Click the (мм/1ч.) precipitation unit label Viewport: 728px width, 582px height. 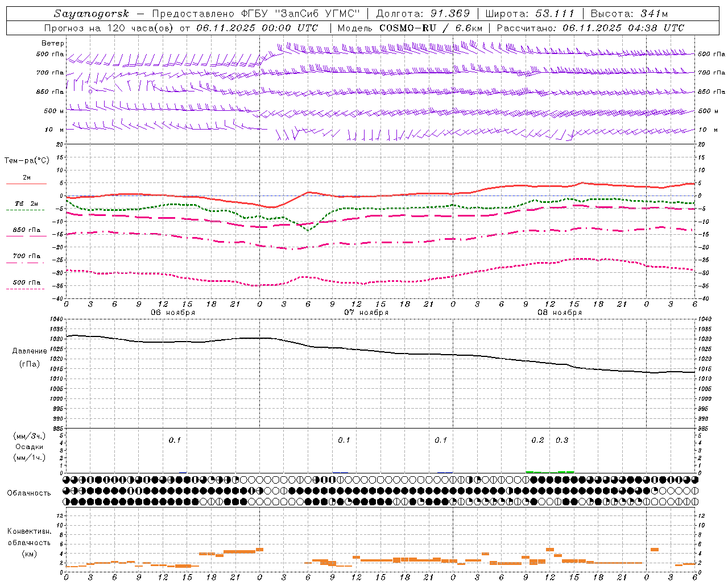pos(30,458)
